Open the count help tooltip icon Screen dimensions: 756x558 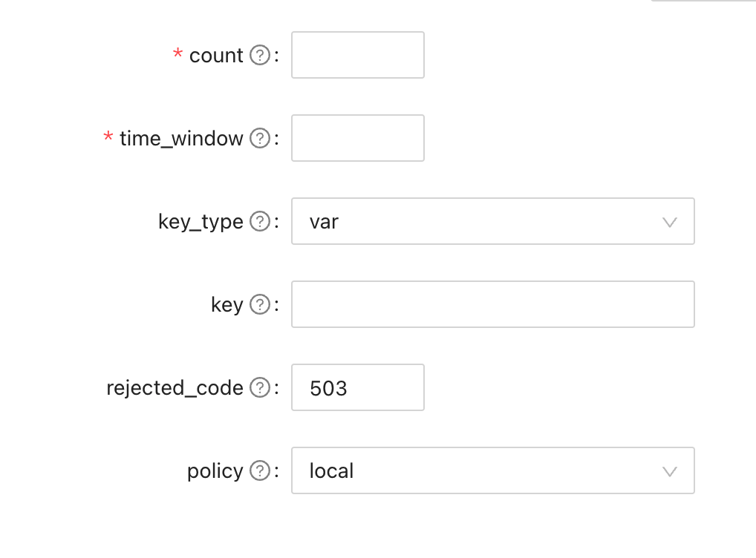pyautogui.click(x=259, y=55)
